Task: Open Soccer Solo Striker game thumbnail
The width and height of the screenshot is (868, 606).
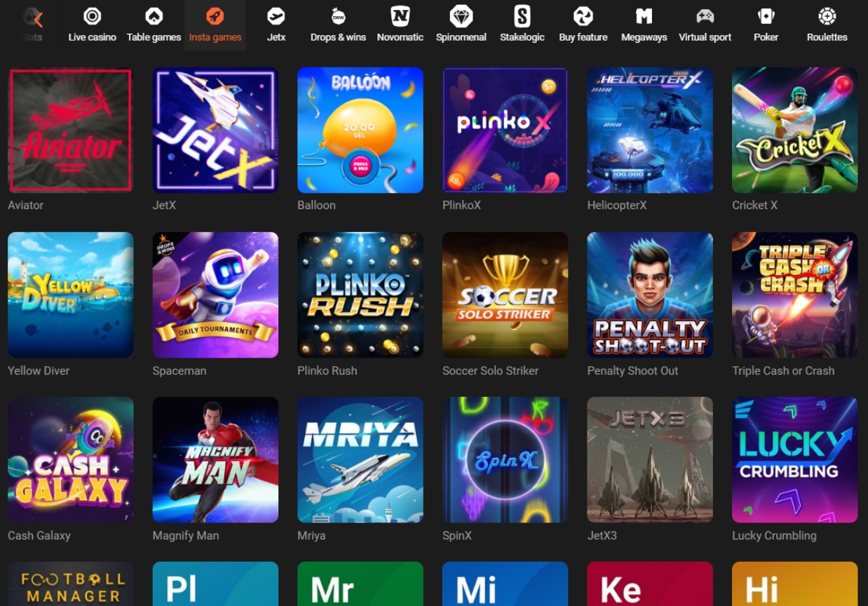Action: coord(505,295)
